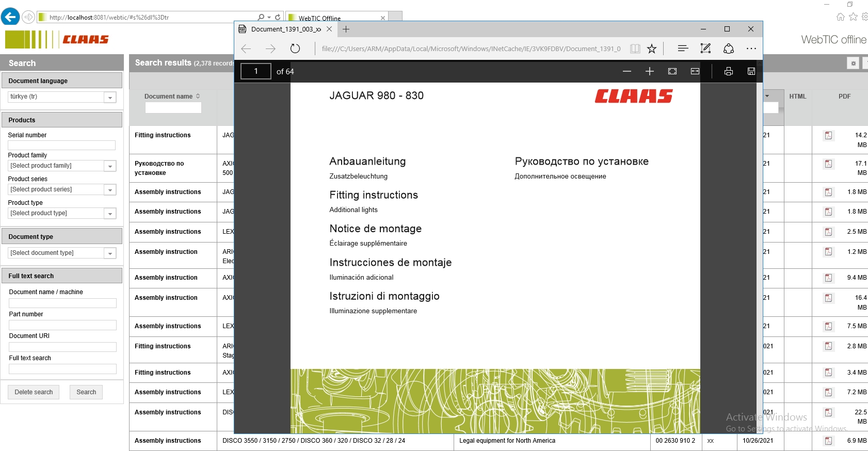868x451 pixels.
Task: Click the HTML column header
Action: coord(798,96)
